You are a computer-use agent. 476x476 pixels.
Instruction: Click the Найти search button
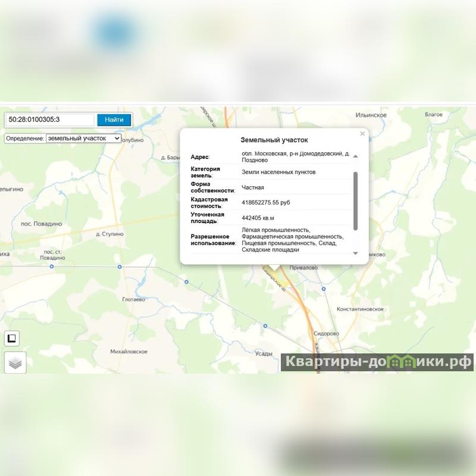114,120
